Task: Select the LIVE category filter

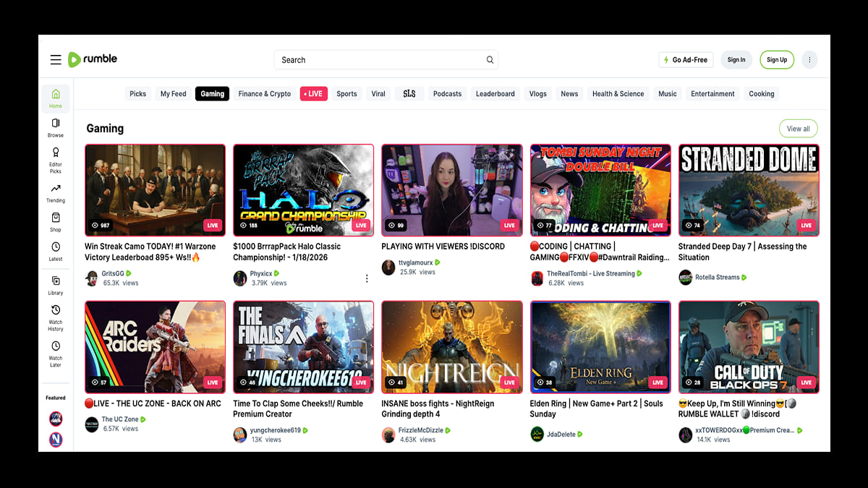Action: 313,93
